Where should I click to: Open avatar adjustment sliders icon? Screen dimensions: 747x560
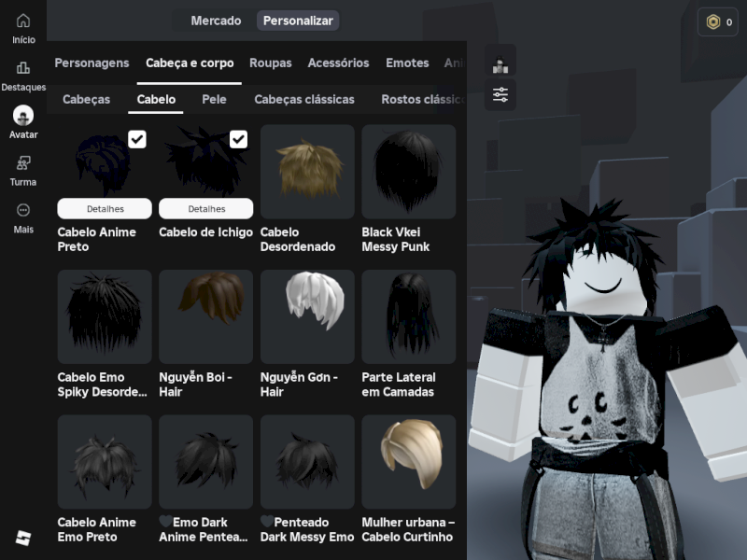coord(500,95)
